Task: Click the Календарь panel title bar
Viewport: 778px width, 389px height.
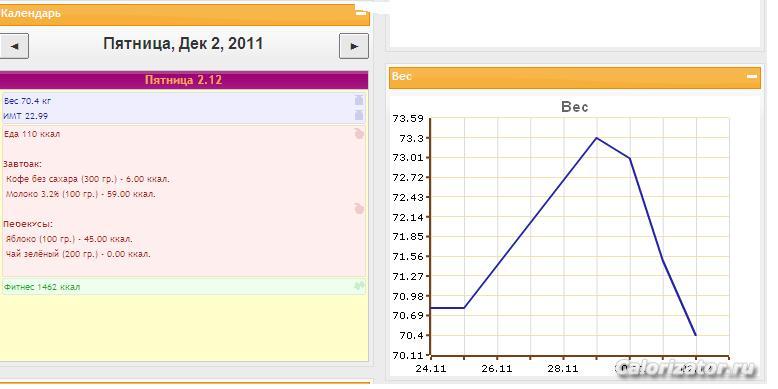Action: [184, 14]
